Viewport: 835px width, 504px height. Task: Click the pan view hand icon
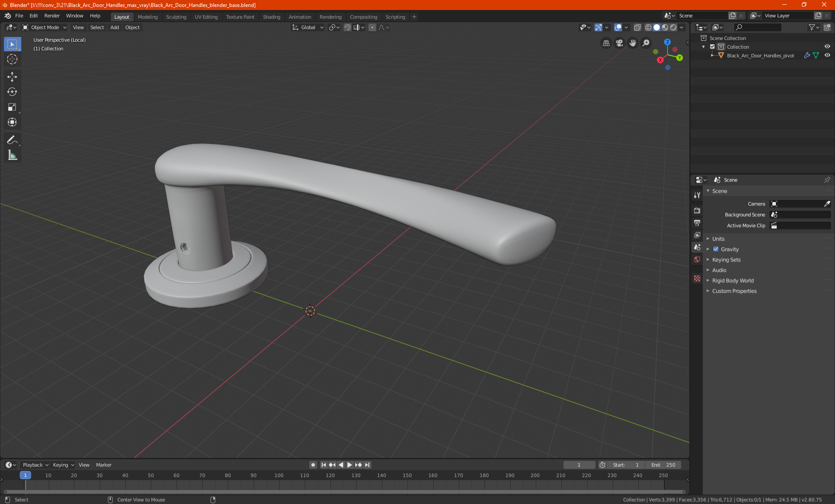click(633, 43)
